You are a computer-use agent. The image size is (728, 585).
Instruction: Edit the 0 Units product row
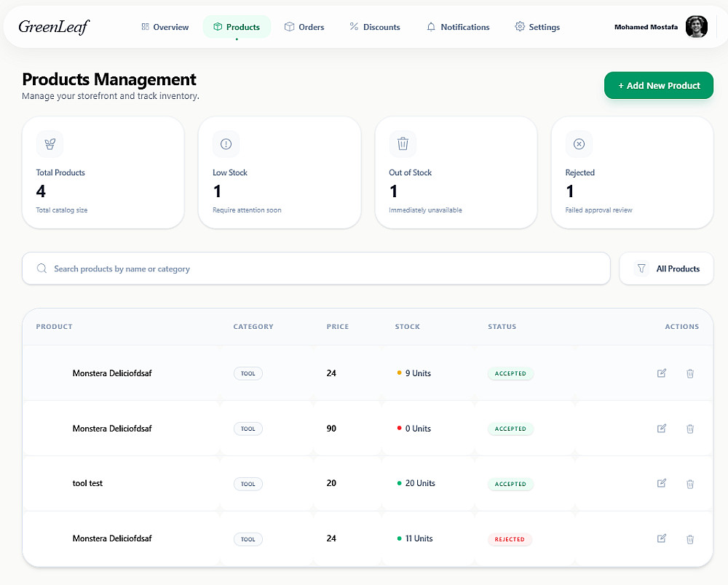pyautogui.click(x=662, y=428)
